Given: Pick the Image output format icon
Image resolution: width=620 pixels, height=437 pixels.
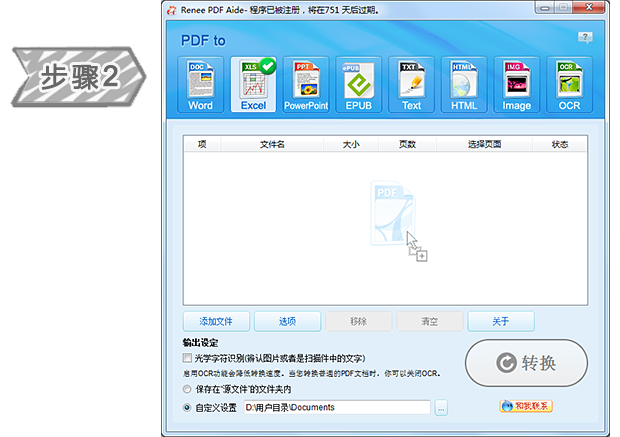Looking at the screenshot, I should point(516,85).
